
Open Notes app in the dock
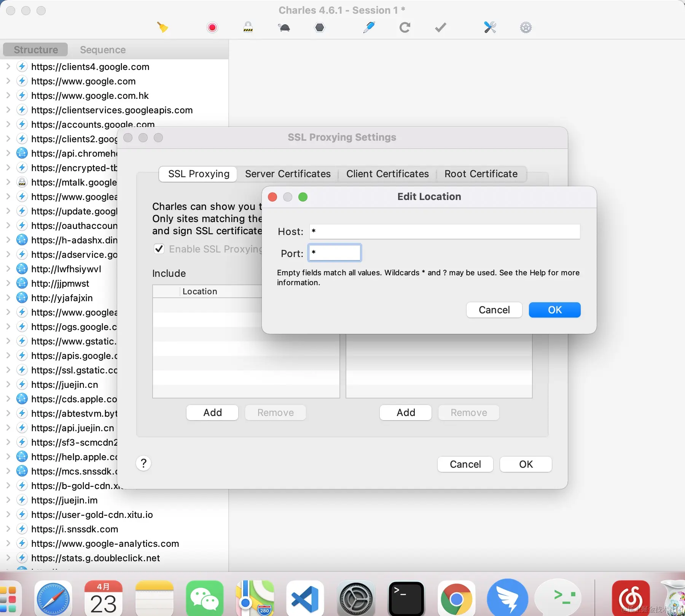[x=155, y=599]
